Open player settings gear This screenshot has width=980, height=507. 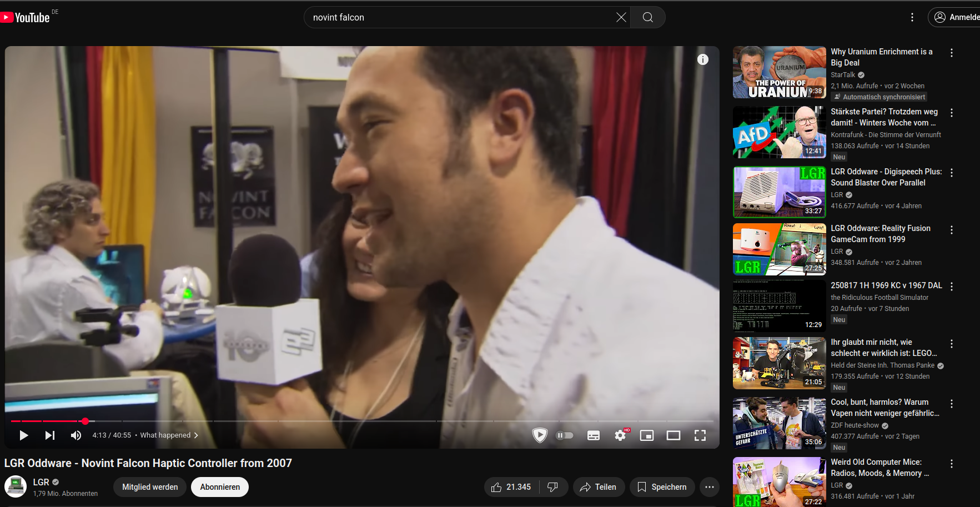(x=621, y=435)
